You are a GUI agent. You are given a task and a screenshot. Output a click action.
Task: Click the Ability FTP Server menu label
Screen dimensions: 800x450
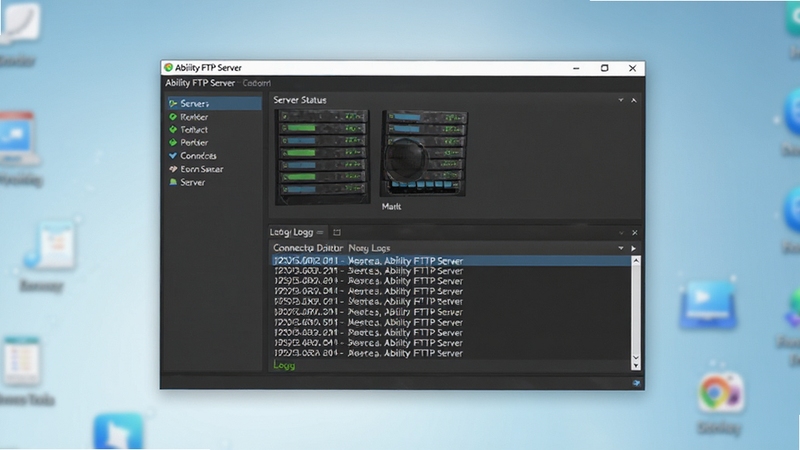[x=200, y=83]
